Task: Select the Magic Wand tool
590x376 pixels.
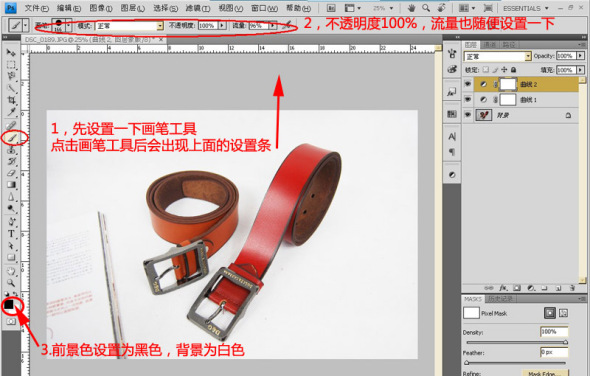Action: click(11, 88)
